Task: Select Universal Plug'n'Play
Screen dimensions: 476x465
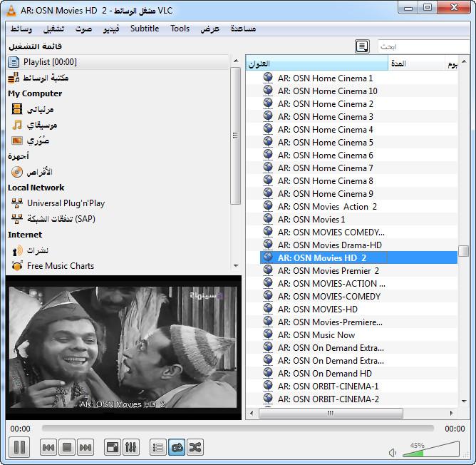Action: (x=58, y=203)
